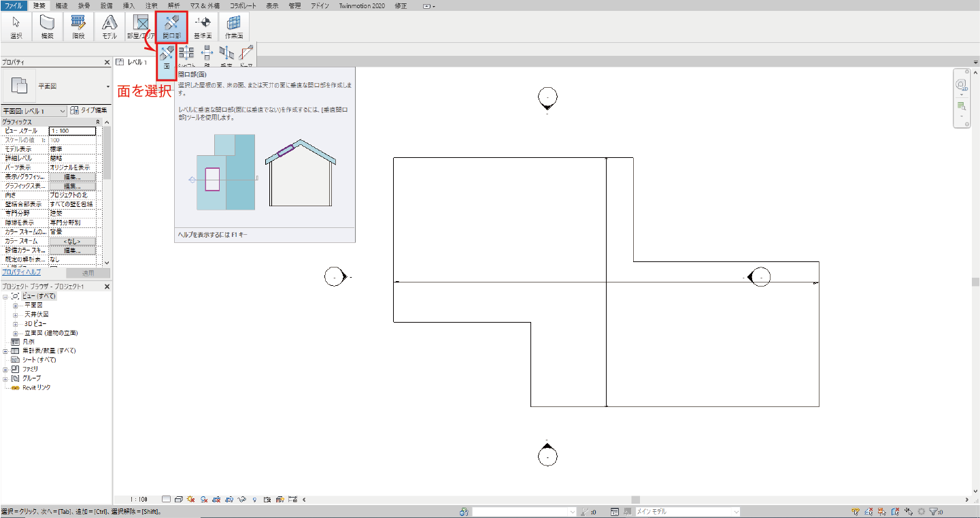This screenshot has height=518, width=980.
Task: Click the 選択 arrow tool
Action: [16, 27]
